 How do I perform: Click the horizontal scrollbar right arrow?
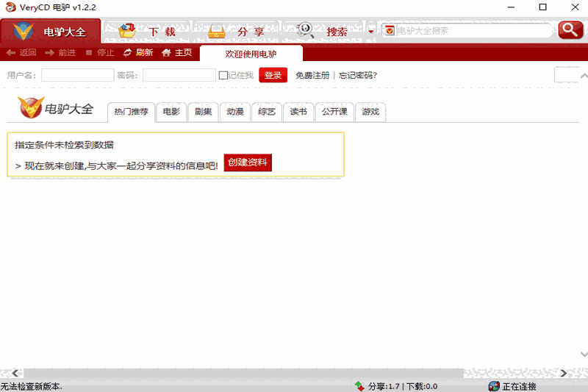563,373
